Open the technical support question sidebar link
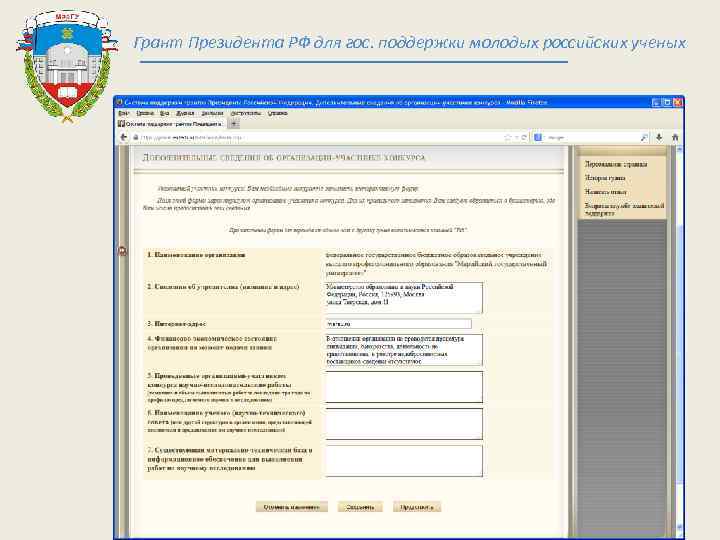This screenshot has height=540, width=720. (x=624, y=209)
